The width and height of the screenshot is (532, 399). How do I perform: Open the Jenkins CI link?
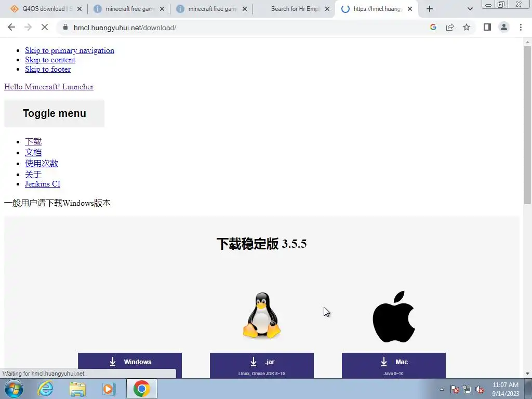[x=43, y=184]
